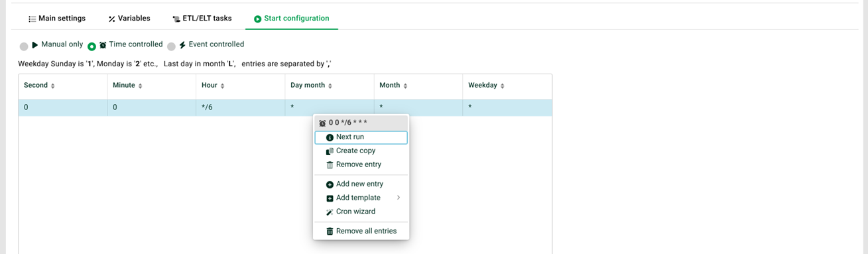Screen dimensions: 868x254
Task: Click the copy icon beside Create copy
Action: point(330,151)
